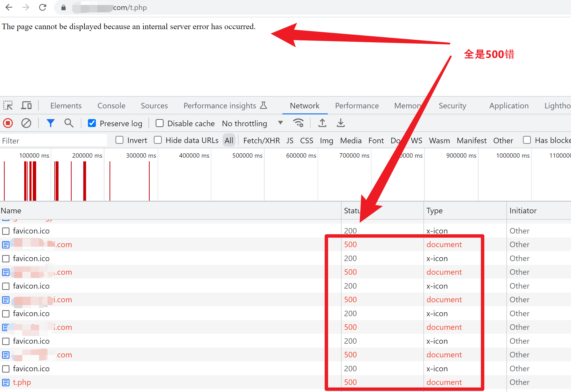Check the Invert filter checkbox
The image size is (571, 392).
119,140
